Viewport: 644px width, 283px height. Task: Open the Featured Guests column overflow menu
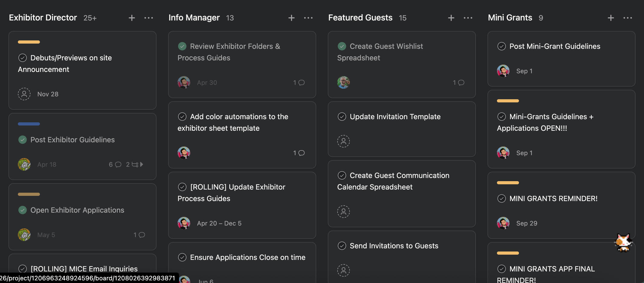tap(468, 18)
